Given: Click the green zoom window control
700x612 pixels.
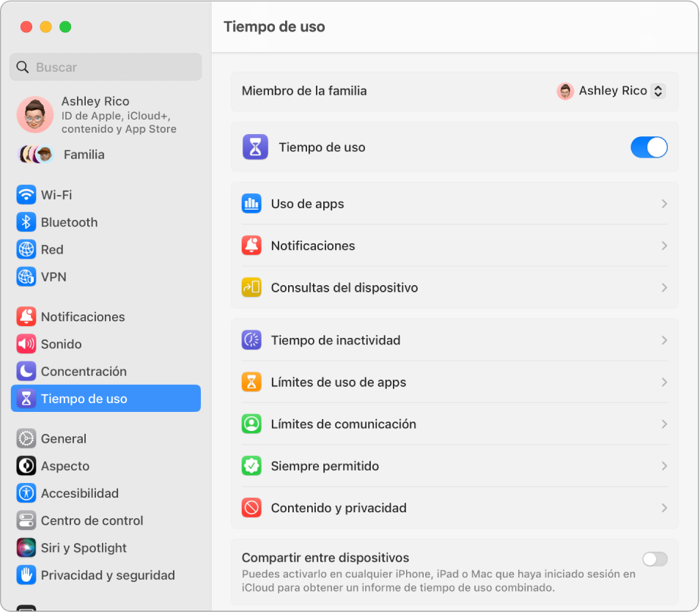Looking at the screenshot, I should pos(65,26).
